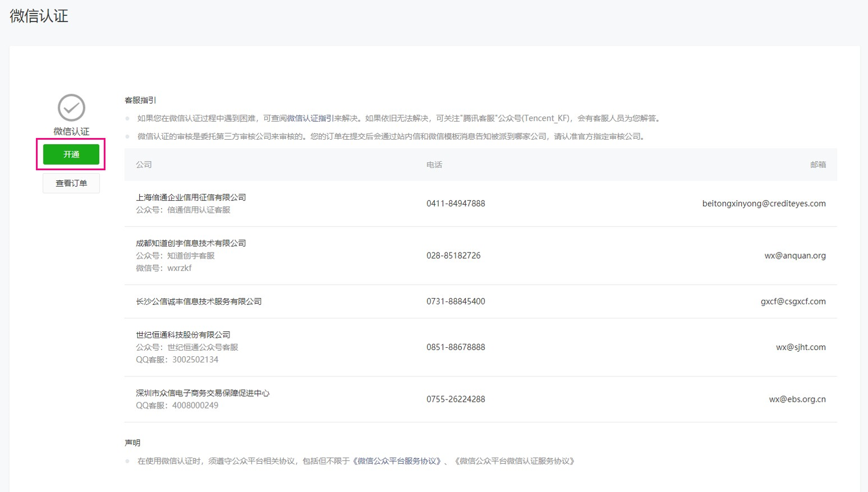This screenshot has width=868, height=492.
Task: Select email wx@ebs.org.cn
Action: coord(797,399)
